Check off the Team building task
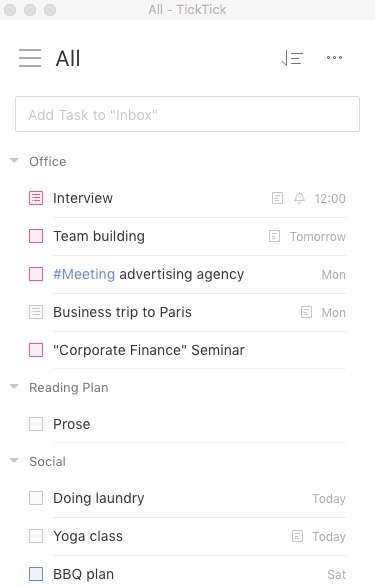Viewport: 375px width, 587px height. 36,236
